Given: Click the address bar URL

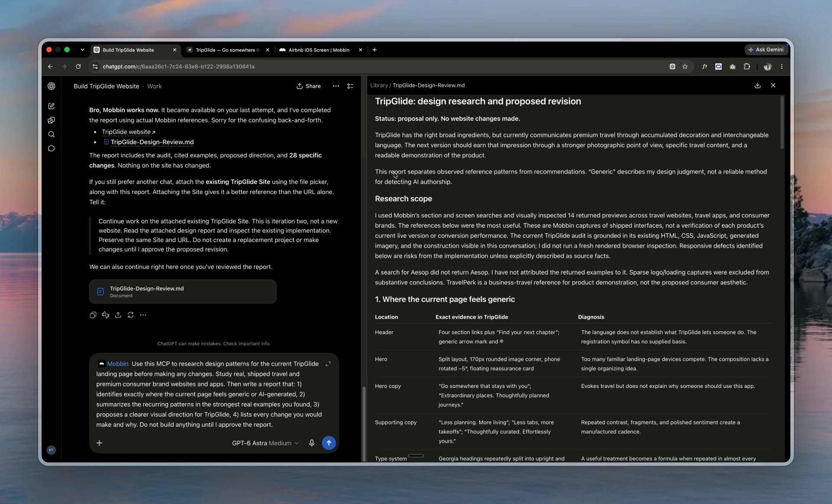Looking at the screenshot, I should [x=179, y=67].
